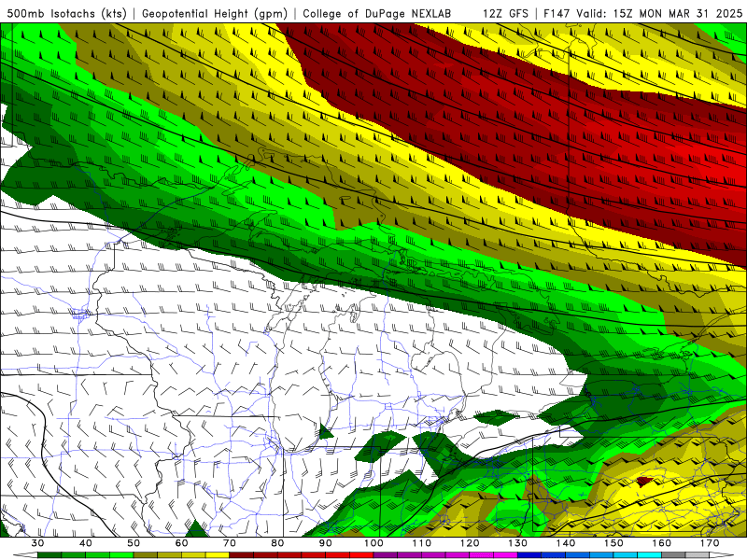The image size is (747, 560).
Task: Click the dark purple 100-105 kts legend swatch
Action: coord(386,555)
